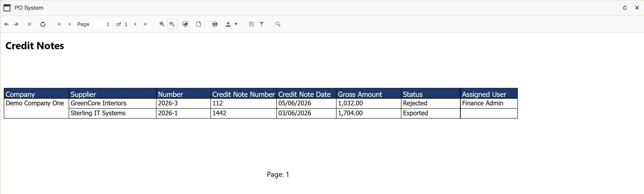Screen dimensions: 644x194
Task: Click the Status column header
Action: 431,94
